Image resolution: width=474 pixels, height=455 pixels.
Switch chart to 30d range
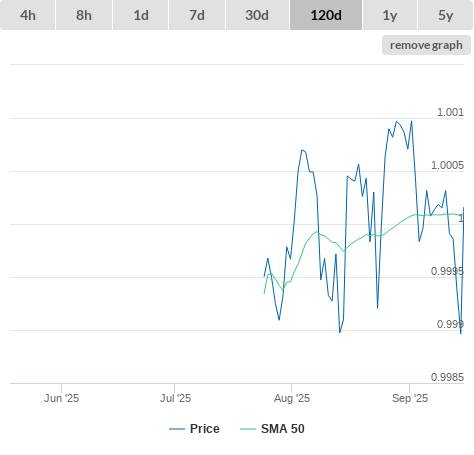[x=257, y=15]
